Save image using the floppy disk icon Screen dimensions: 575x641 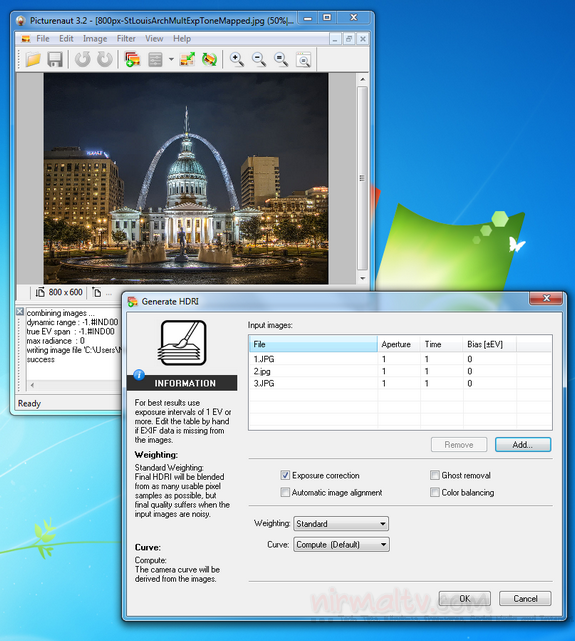[55, 60]
